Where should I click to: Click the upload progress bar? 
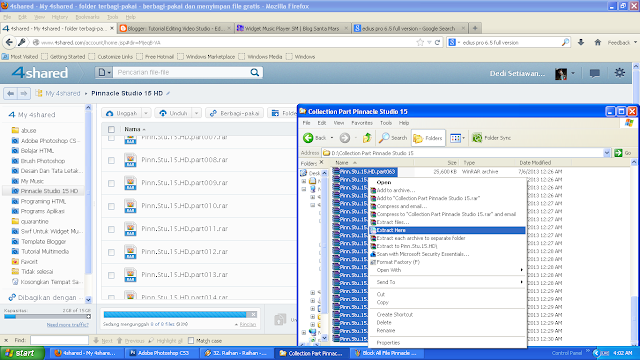[x=175, y=314]
